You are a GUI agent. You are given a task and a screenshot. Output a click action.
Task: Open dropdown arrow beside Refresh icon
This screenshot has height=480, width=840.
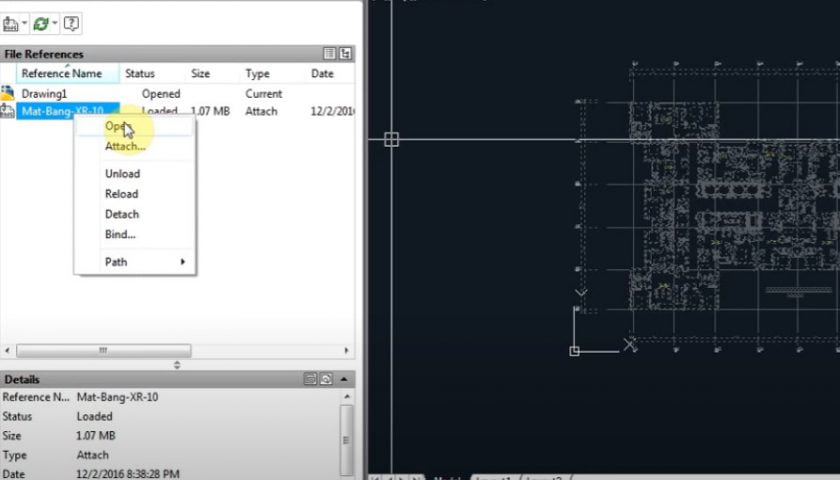pos(55,23)
